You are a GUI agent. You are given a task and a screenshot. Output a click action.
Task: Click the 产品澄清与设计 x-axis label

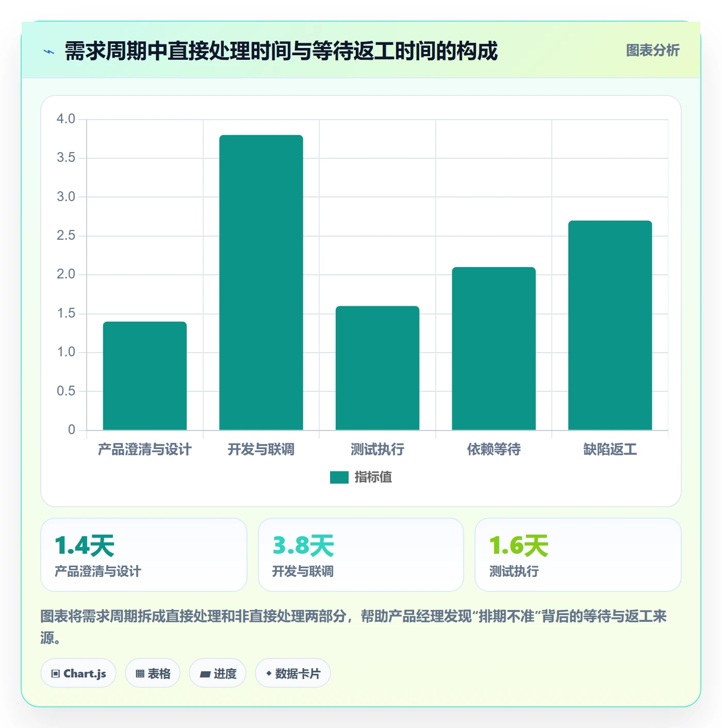145,450
